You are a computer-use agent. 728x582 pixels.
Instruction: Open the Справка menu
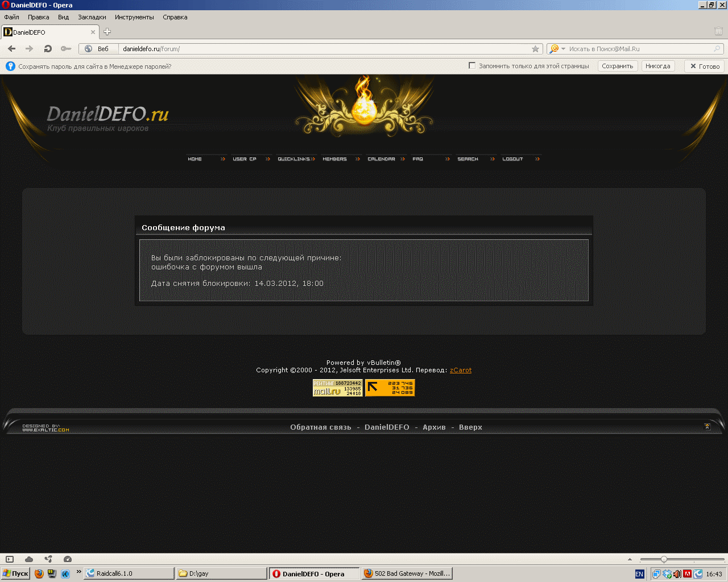point(175,17)
